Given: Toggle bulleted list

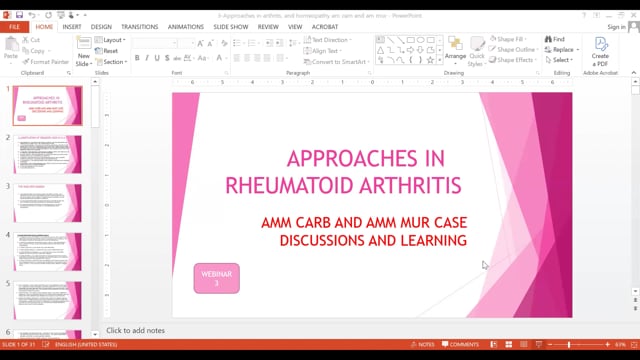Looking at the screenshot, I should point(237,43).
